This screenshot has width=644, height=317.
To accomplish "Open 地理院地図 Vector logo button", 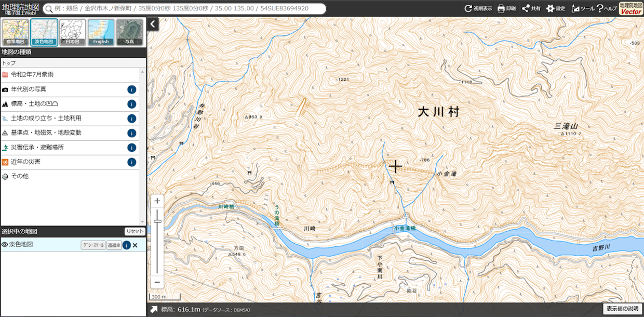I will (x=630, y=8).
